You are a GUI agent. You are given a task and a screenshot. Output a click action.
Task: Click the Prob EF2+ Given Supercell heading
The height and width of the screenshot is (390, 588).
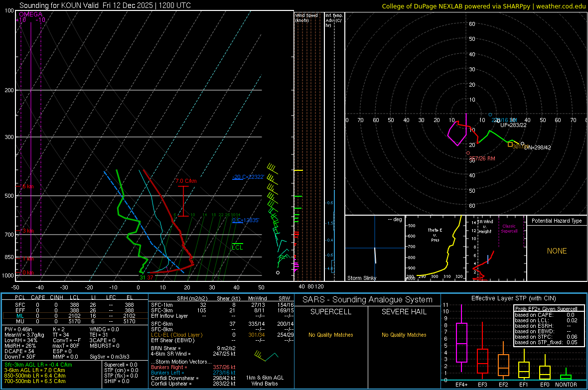[x=546, y=309]
